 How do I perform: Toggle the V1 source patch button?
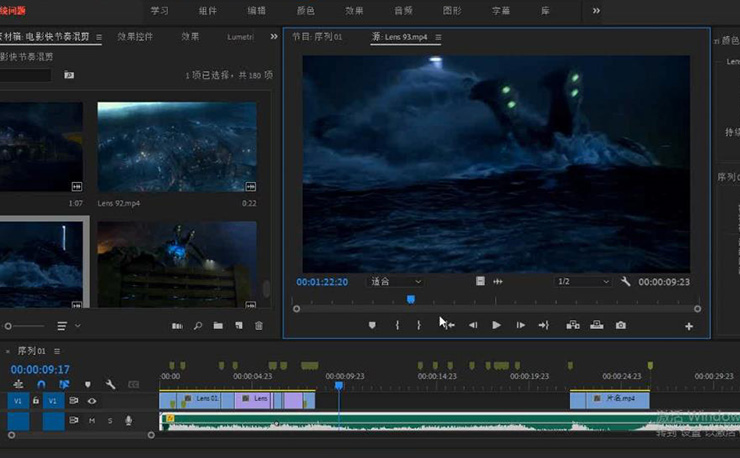[18, 401]
